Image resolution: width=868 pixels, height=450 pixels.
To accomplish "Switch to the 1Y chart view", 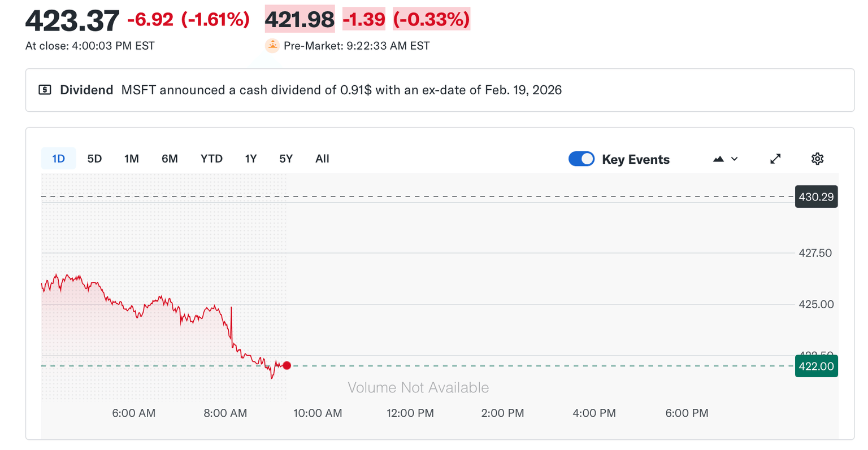I will pyautogui.click(x=251, y=159).
